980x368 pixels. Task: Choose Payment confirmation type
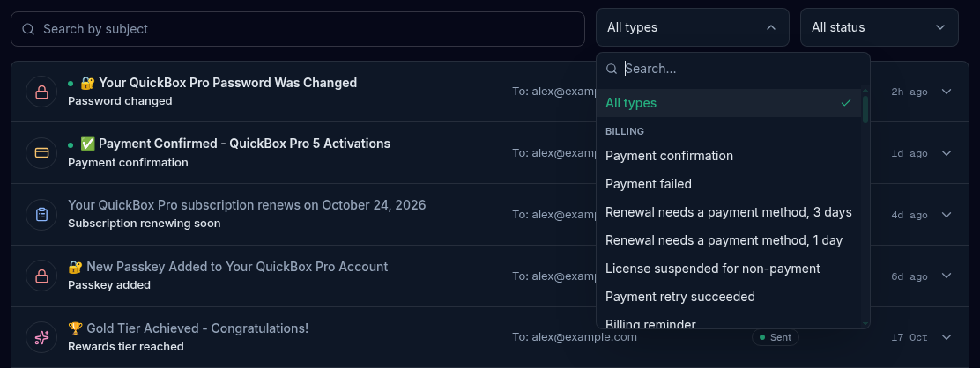(729, 156)
